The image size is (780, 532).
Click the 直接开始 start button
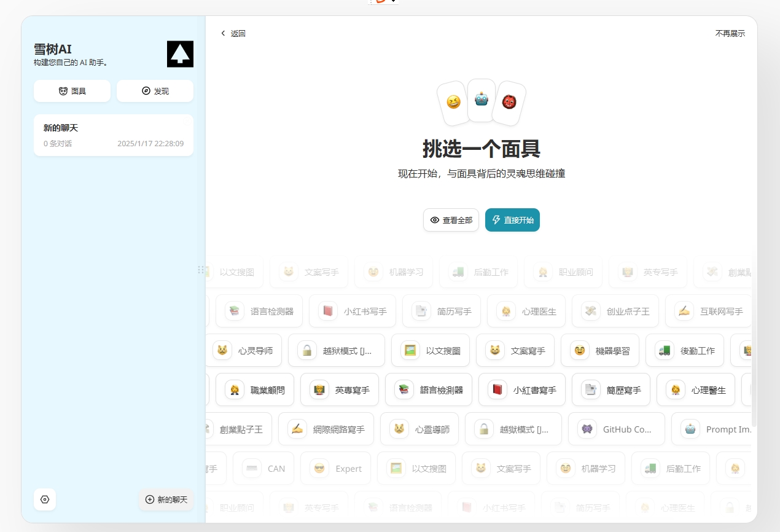coord(512,220)
